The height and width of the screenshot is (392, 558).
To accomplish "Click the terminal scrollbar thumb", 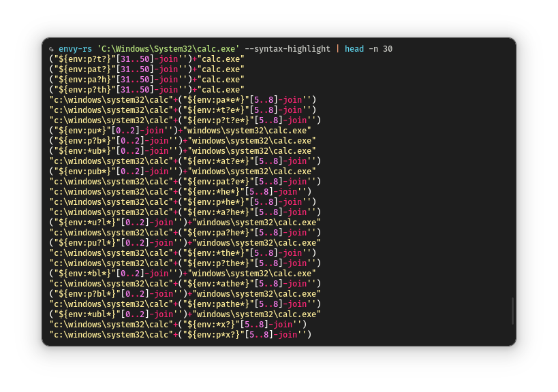I will (x=512, y=311).
